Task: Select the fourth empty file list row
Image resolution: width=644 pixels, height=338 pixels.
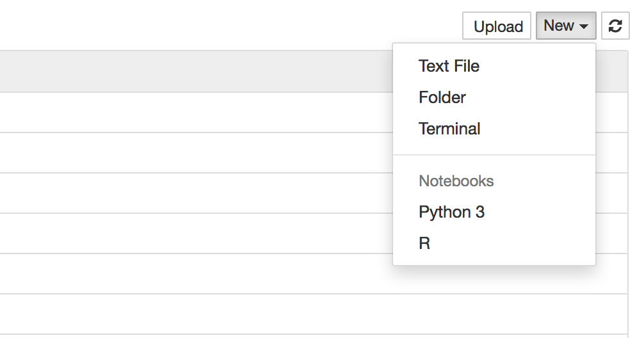Action: click(x=192, y=234)
